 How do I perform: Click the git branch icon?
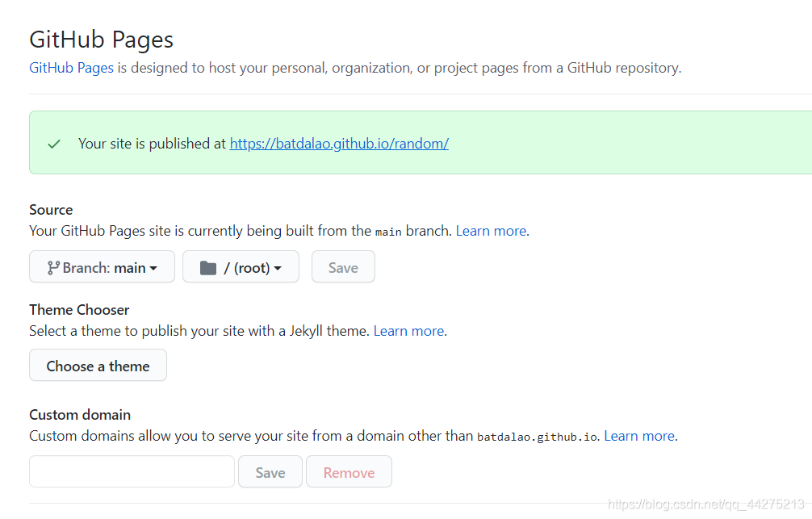pyautogui.click(x=53, y=268)
